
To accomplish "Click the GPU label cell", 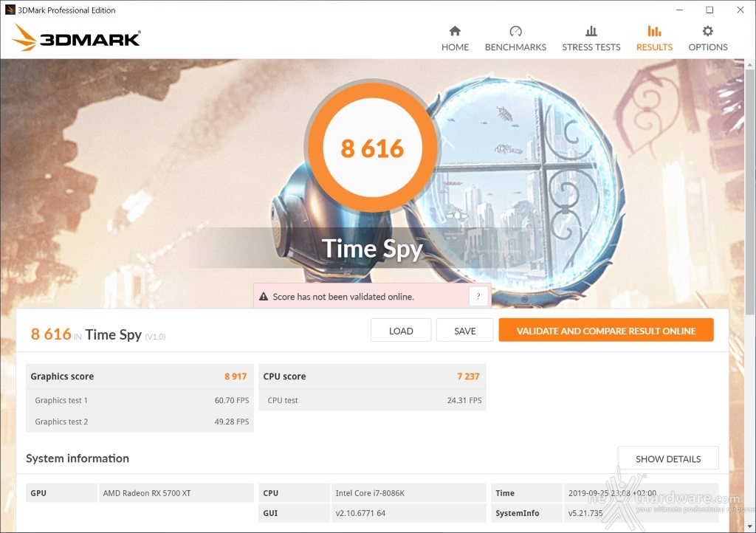I will pyautogui.click(x=62, y=493).
